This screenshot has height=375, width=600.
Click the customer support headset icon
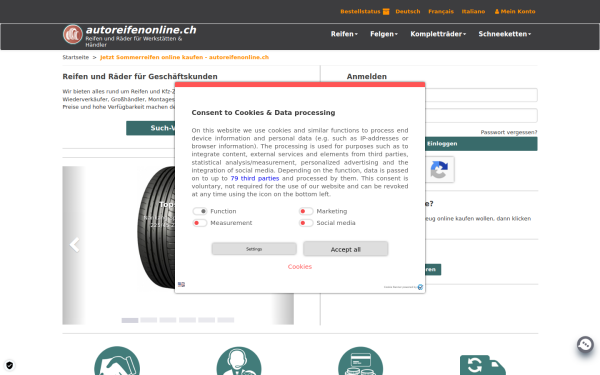point(239,361)
